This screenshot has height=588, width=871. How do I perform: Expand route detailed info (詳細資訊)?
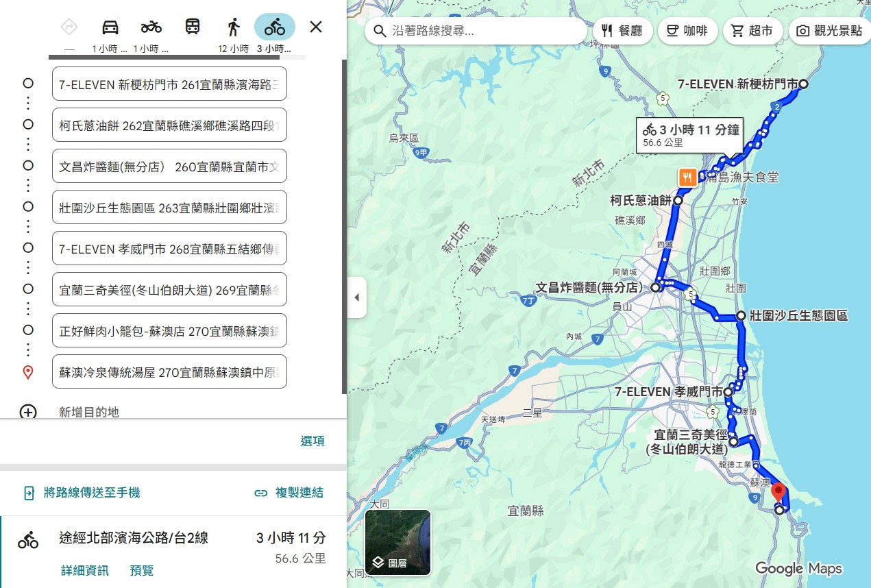pyautogui.click(x=84, y=570)
